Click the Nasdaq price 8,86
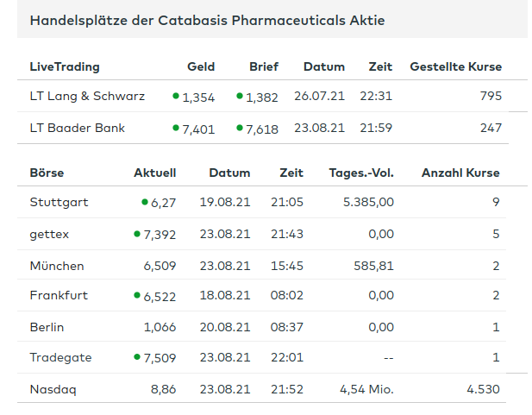This screenshot has height=415, width=532. click(163, 389)
